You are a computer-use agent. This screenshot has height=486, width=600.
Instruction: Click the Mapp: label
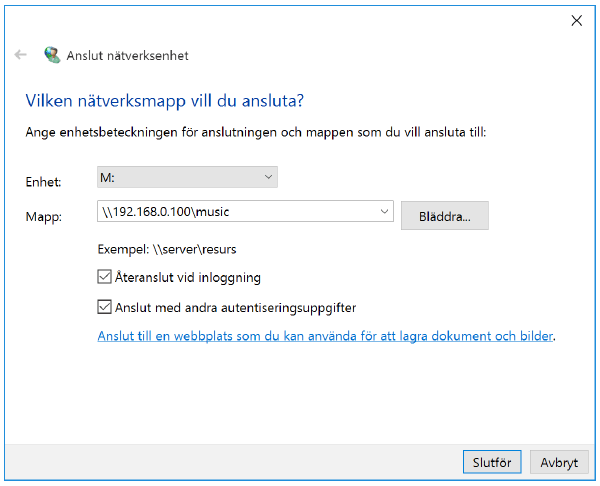44,217
